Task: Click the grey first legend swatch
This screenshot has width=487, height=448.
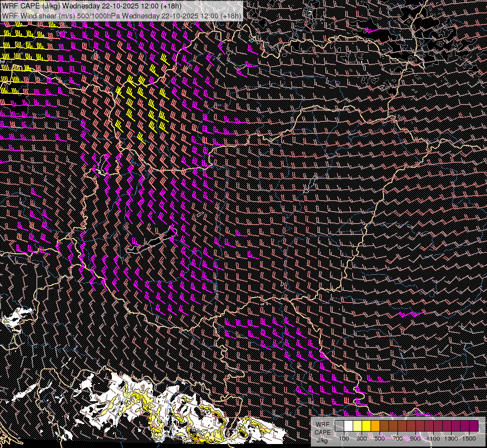Action: (x=339, y=426)
